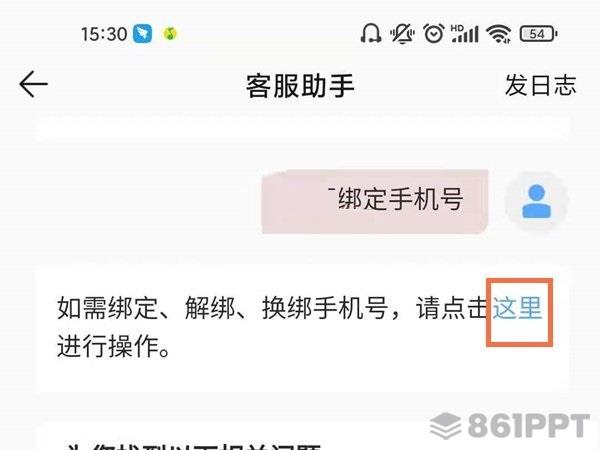
Task: Tap the Wi-Fi status icon
Action: click(x=499, y=34)
